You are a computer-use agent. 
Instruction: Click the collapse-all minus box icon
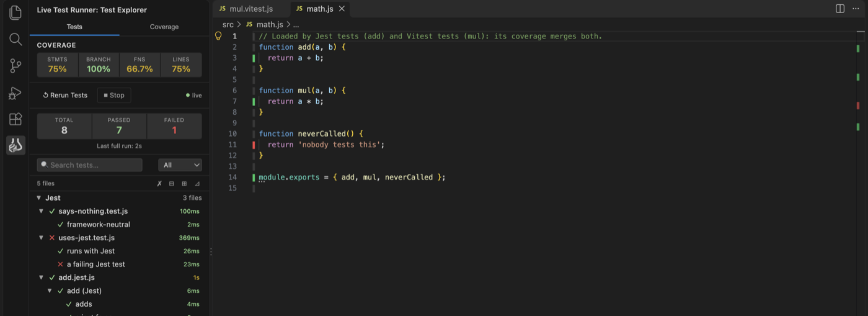[x=172, y=184]
